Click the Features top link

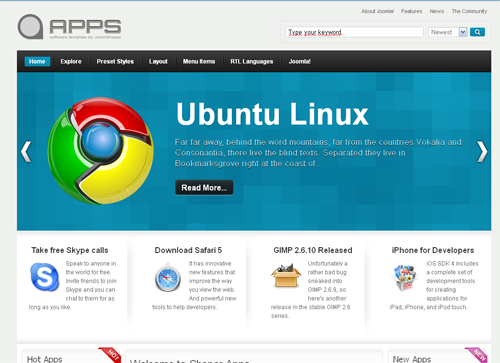[x=411, y=11]
